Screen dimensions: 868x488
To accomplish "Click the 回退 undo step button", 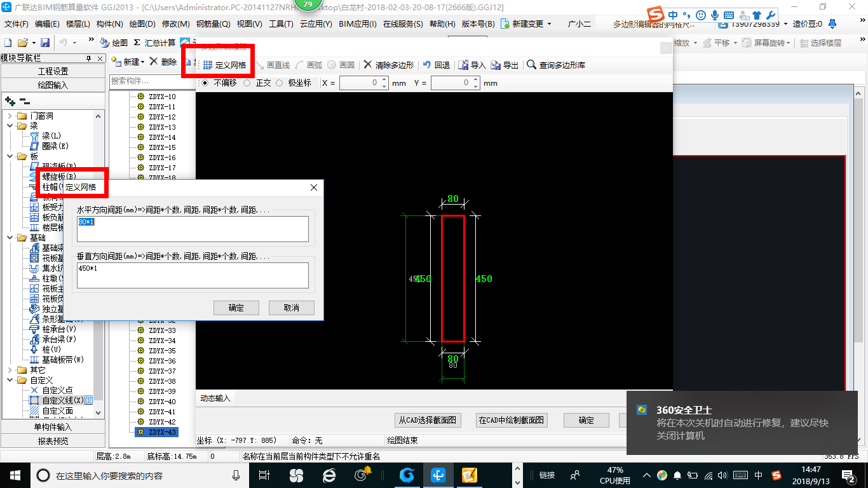I will (437, 65).
